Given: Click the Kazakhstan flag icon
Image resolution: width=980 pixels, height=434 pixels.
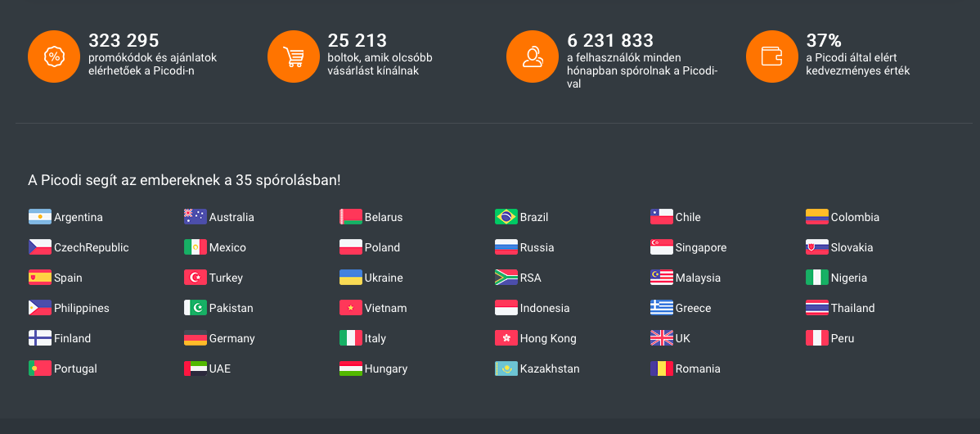Looking at the screenshot, I should [x=506, y=368].
